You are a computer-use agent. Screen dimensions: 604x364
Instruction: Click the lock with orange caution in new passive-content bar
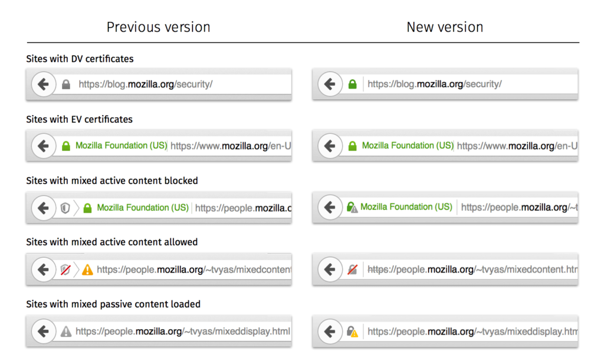tap(352, 332)
